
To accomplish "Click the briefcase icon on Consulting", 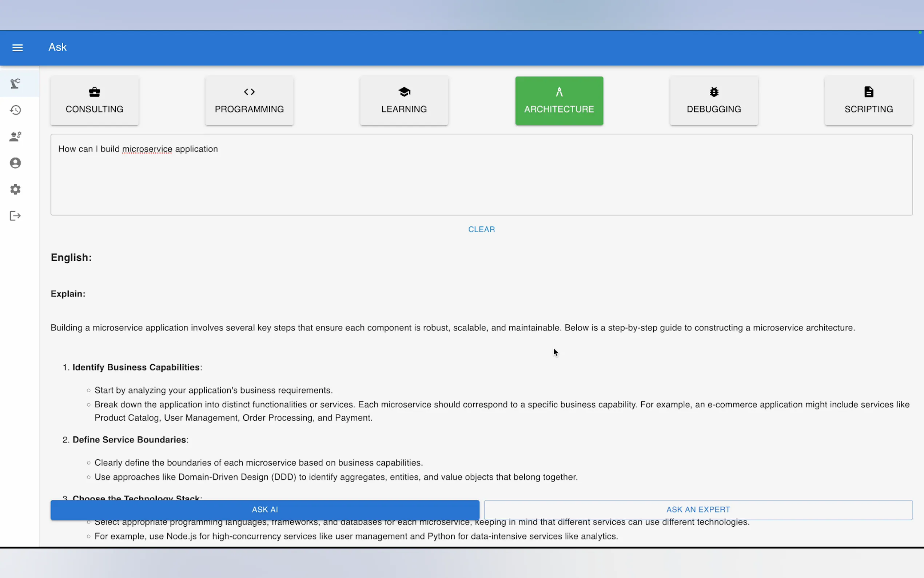I will [x=94, y=92].
